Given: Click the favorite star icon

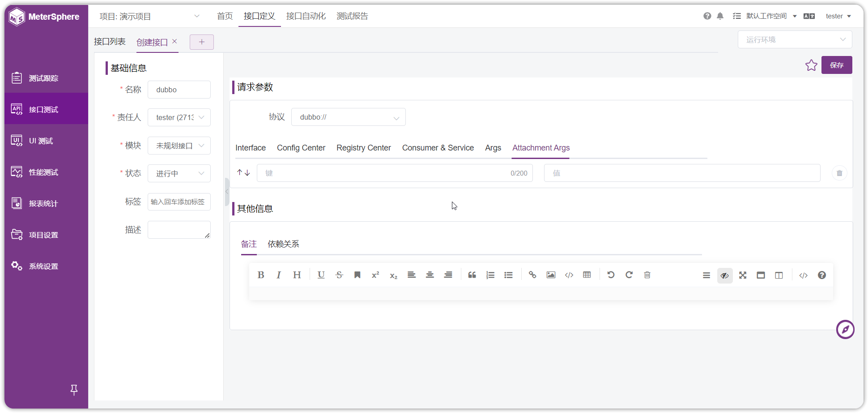Looking at the screenshot, I should pyautogui.click(x=811, y=65).
